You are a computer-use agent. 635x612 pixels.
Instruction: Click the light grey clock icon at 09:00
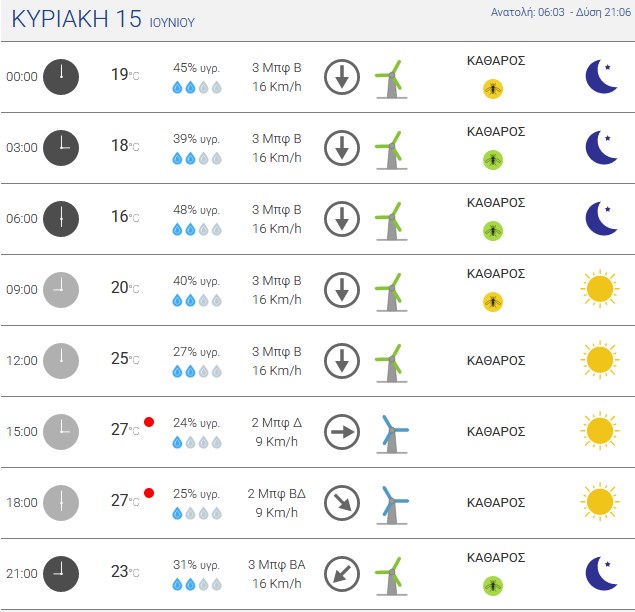pyautogui.click(x=61, y=290)
